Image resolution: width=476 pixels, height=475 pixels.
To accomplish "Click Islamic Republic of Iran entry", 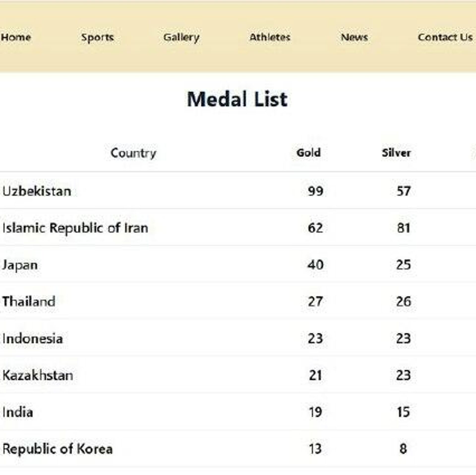I will [x=75, y=228].
